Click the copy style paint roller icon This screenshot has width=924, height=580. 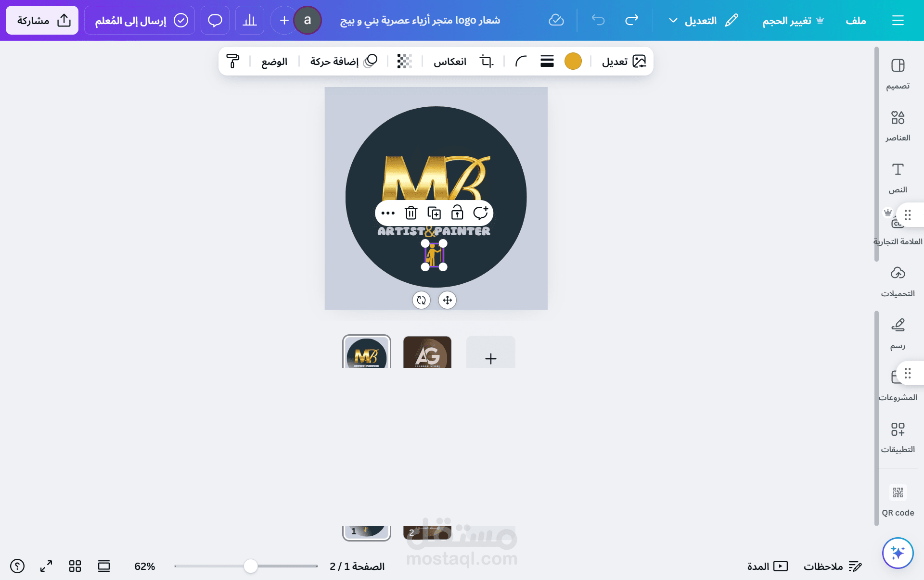[x=233, y=61]
